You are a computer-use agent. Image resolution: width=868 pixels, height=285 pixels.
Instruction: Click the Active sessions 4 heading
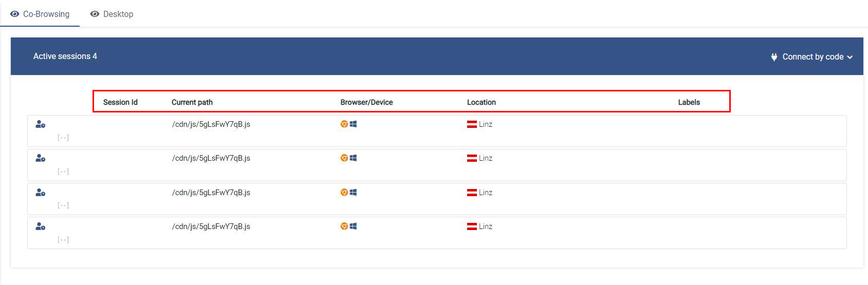click(x=65, y=56)
